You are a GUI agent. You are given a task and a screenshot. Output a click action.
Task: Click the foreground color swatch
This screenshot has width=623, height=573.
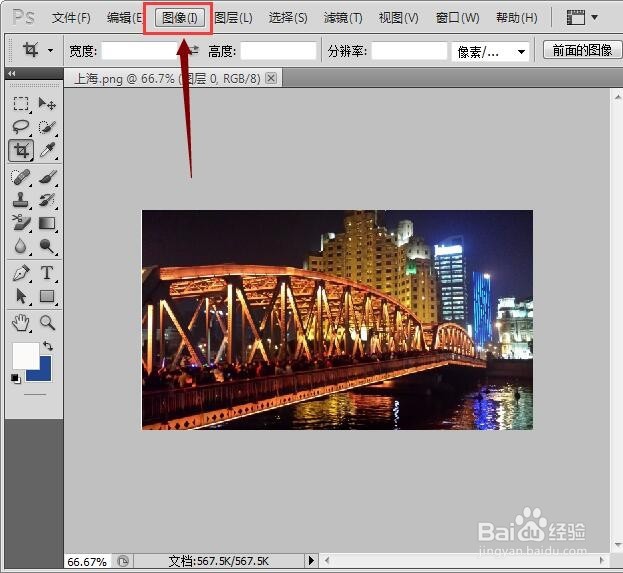(x=24, y=354)
